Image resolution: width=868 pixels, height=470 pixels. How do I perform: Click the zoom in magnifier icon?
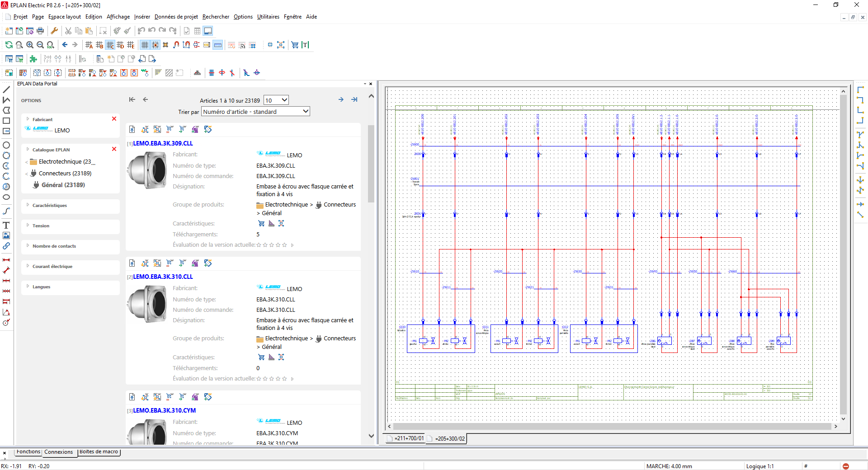click(30, 45)
